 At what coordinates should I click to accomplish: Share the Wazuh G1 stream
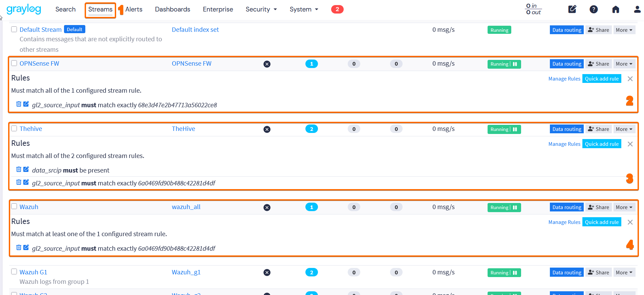(x=599, y=273)
